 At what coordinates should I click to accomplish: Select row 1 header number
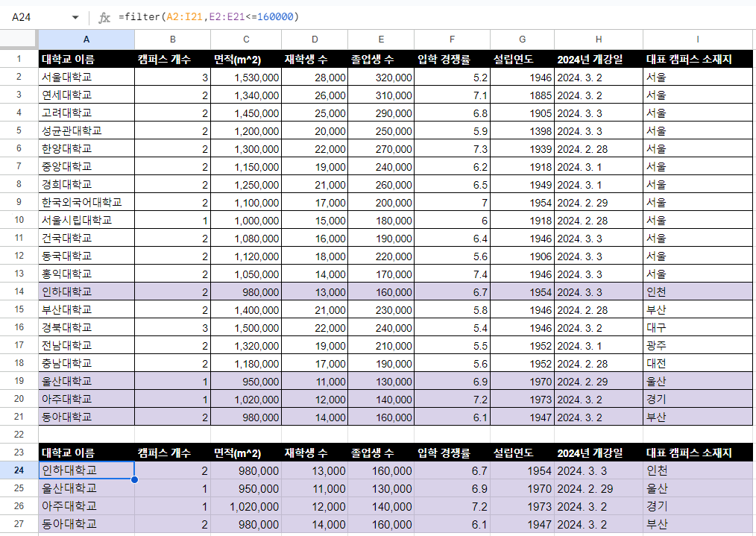(19, 59)
